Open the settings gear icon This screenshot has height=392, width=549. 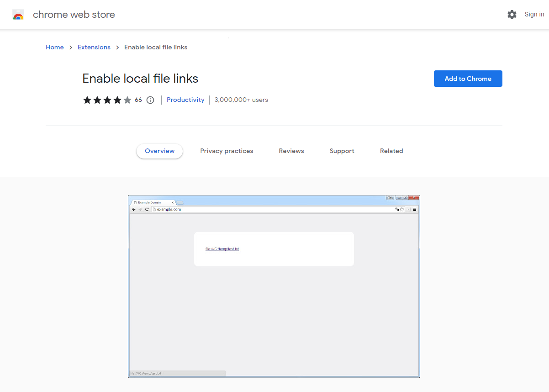tap(512, 15)
